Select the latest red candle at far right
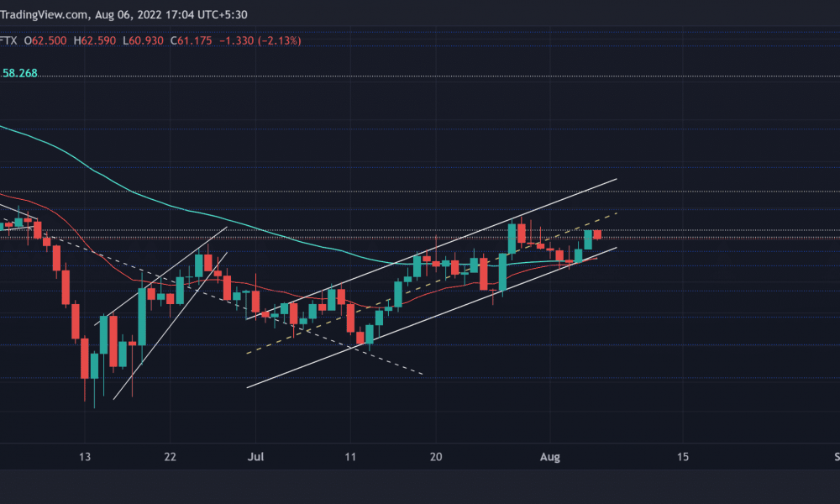Viewport: 840px width, 504px height. tap(597, 234)
